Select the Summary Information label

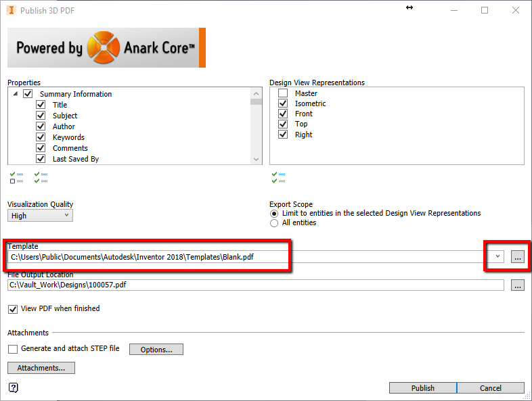click(76, 94)
